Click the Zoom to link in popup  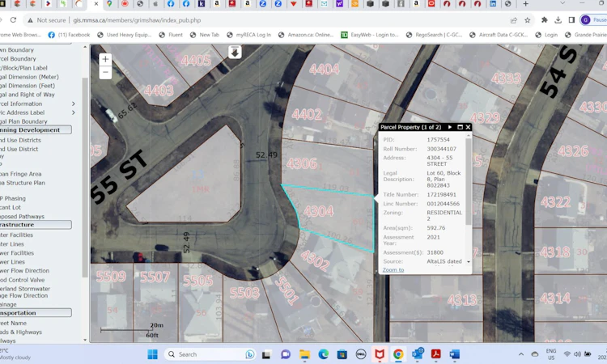393,269
